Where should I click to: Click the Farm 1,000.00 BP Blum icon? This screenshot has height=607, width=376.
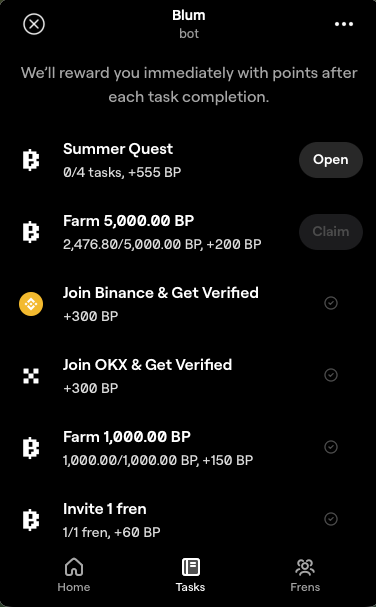pyautogui.click(x=31, y=448)
